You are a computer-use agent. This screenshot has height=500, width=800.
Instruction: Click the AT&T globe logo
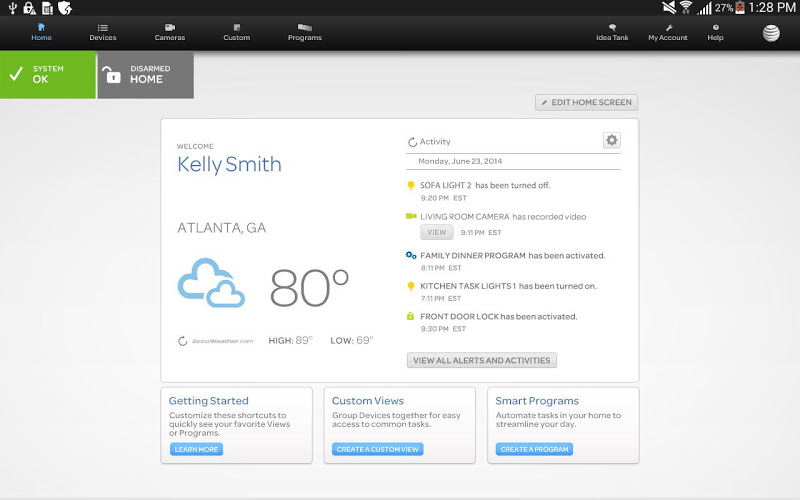tap(771, 33)
